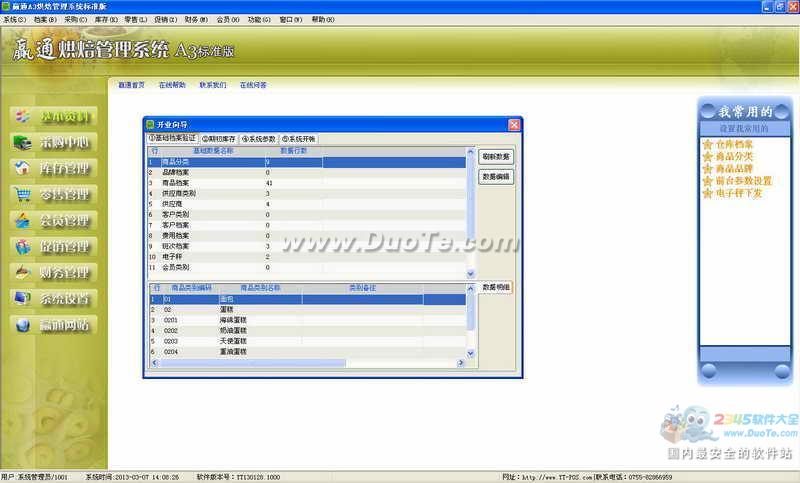Click lower table horizontal scrollbar left arrow

pyautogui.click(x=155, y=363)
